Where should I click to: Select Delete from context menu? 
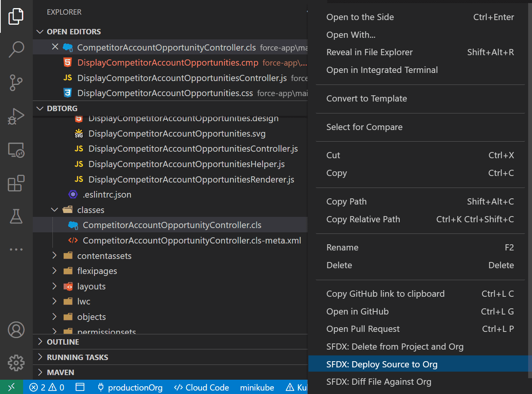[420, 265]
